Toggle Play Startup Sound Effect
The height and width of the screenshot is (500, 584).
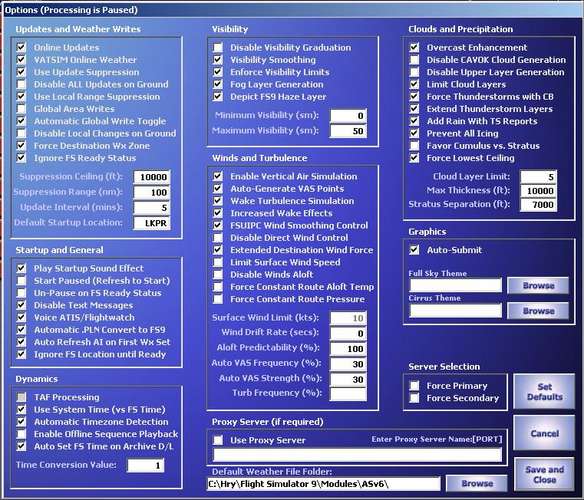(21, 268)
